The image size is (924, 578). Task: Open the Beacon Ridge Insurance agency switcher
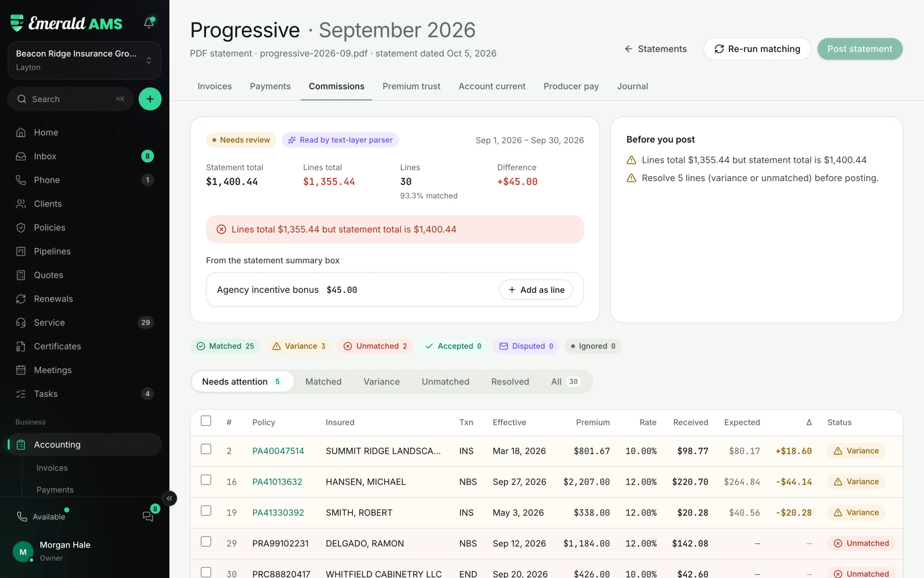tap(84, 60)
